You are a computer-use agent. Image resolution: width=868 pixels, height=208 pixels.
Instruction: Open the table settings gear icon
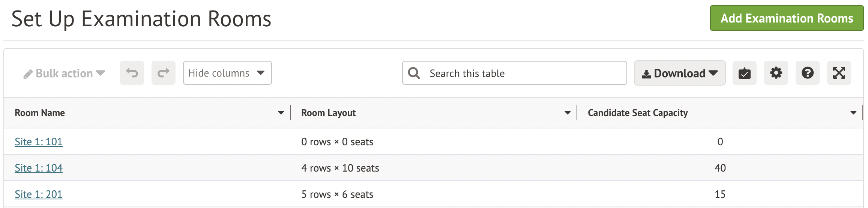click(776, 73)
